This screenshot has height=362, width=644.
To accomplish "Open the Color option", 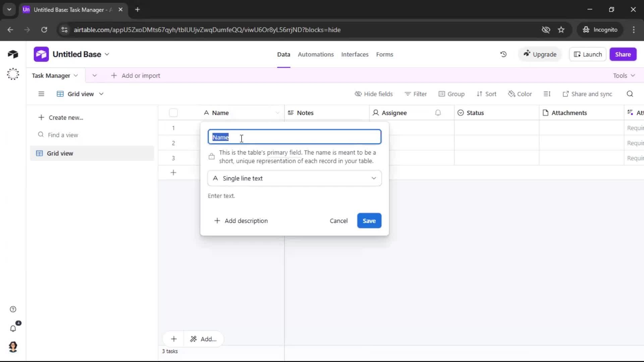I will click(x=520, y=94).
